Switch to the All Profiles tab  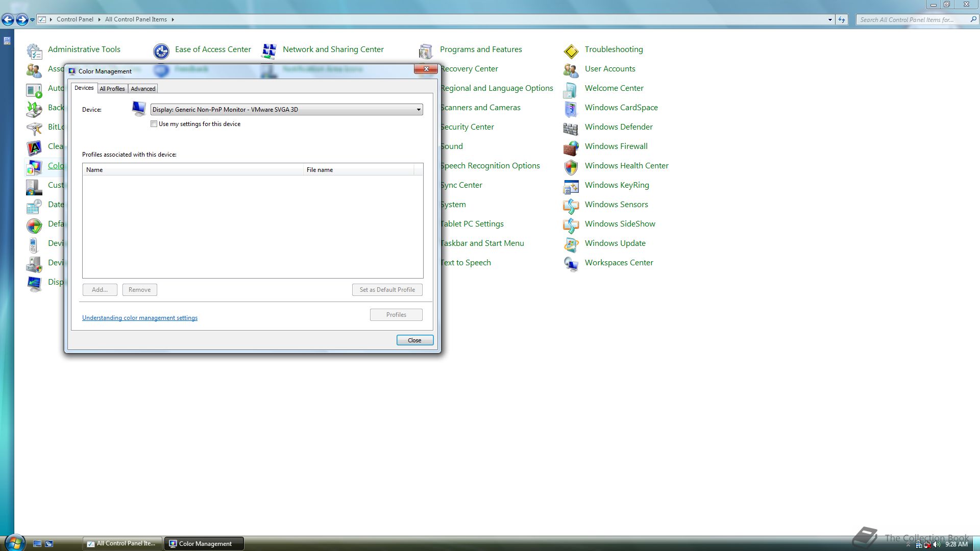point(112,89)
